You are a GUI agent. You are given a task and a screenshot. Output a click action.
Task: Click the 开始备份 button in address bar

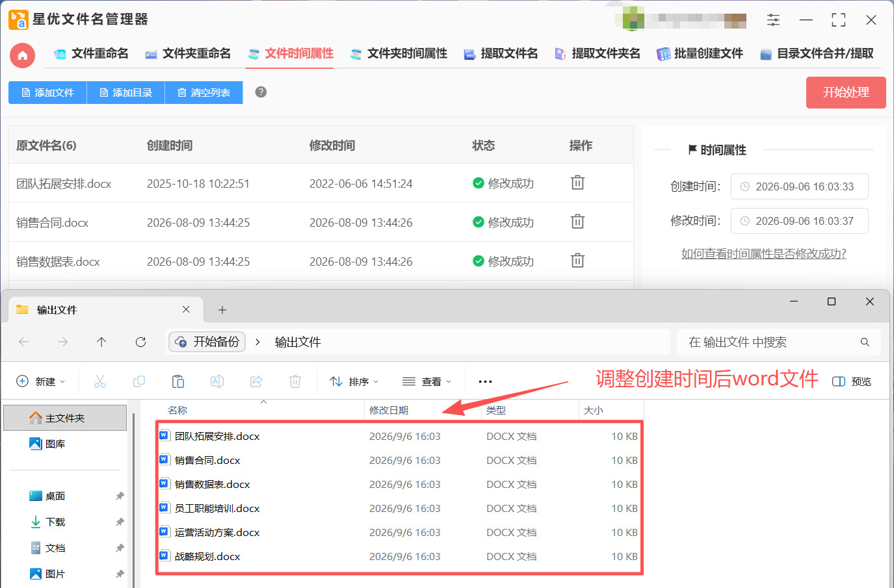coord(207,342)
